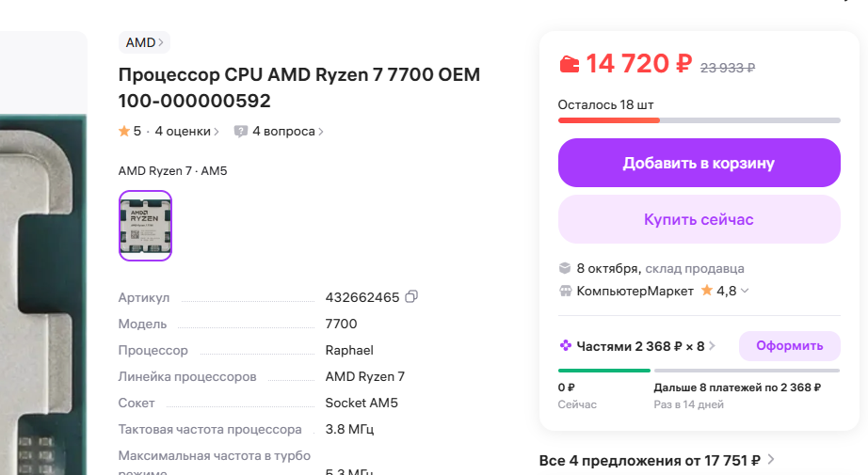Select the Ryzen processor thumbnail image
The height and width of the screenshot is (475, 868).
click(x=145, y=226)
